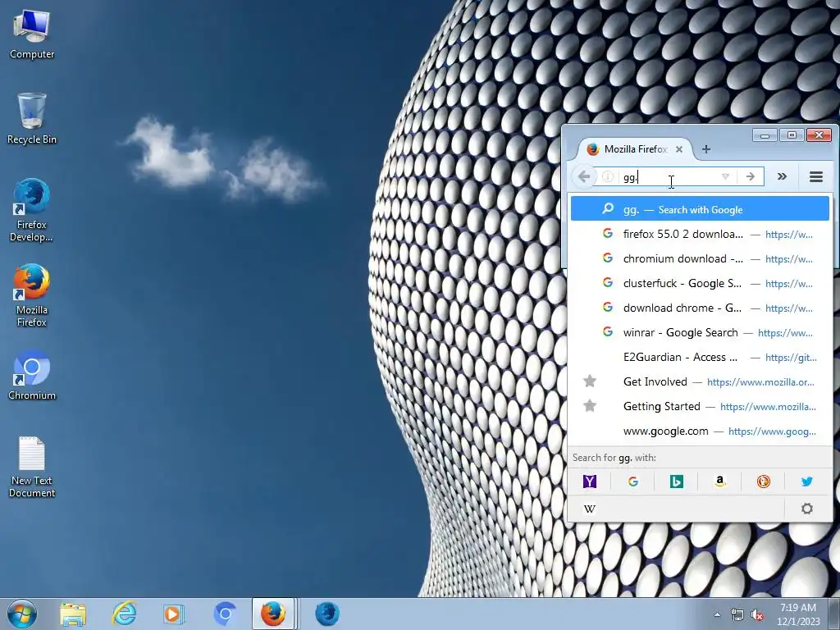Select the Mozilla Firefox desktop shortcut
The width and height of the screenshot is (840, 630).
click(x=32, y=295)
